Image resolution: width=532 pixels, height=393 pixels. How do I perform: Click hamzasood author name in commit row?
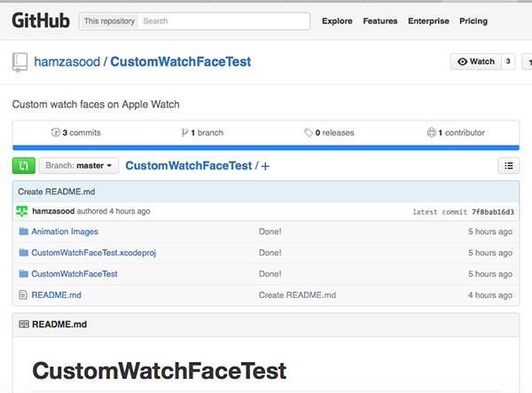click(x=53, y=211)
